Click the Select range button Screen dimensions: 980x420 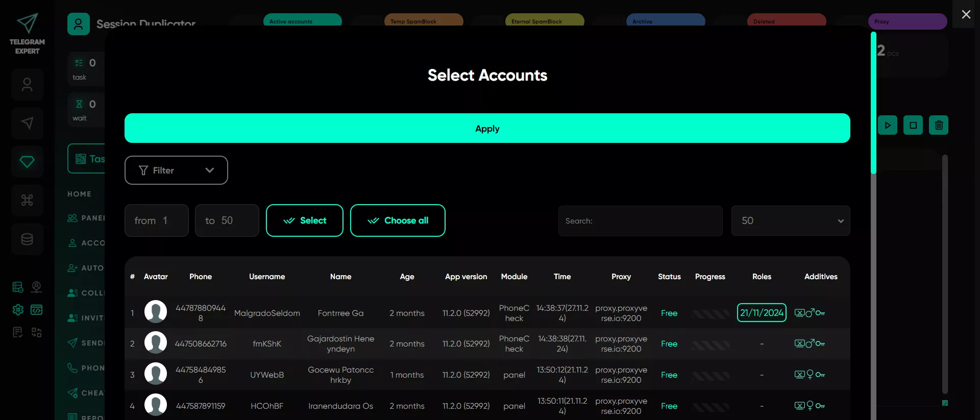[305, 220]
